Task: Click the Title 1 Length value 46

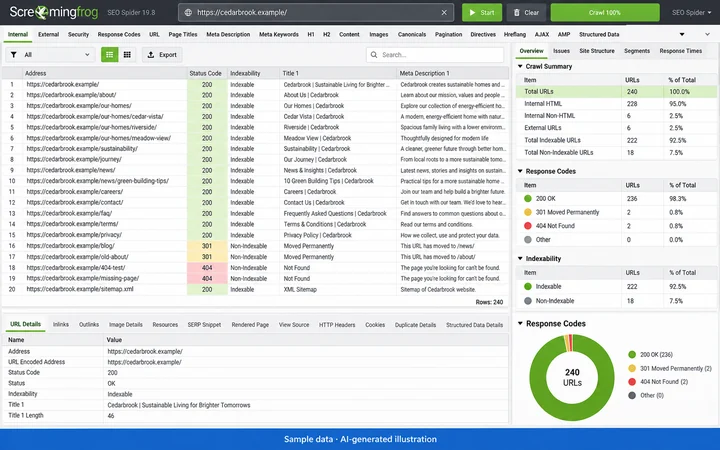Action: (111, 416)
